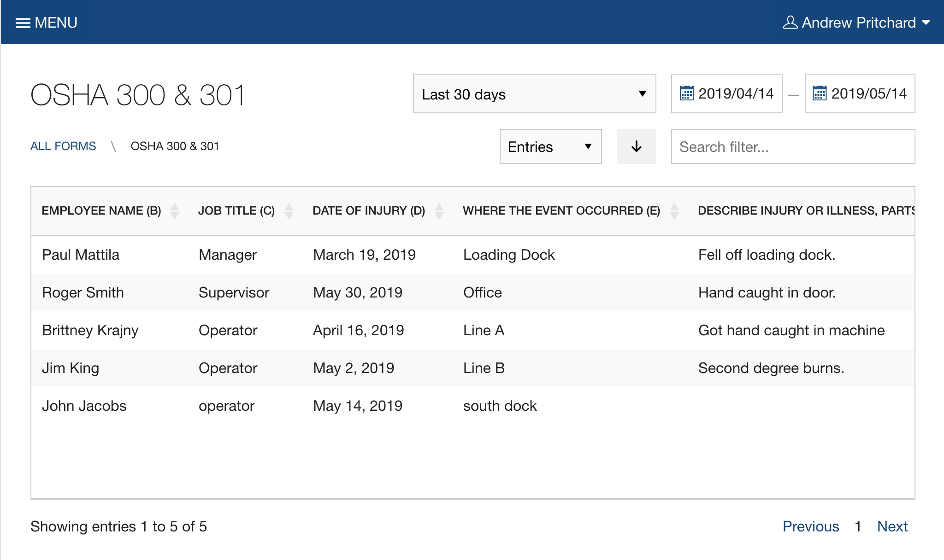Focus the Search filter input field
This screenshot has height=560, width=944.
[793, 146]
